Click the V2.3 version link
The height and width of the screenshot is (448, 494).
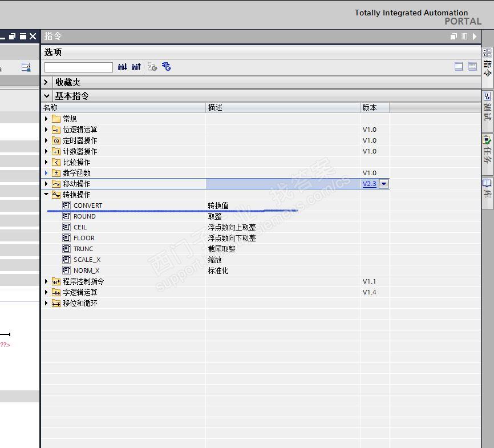tap(369, 184)
